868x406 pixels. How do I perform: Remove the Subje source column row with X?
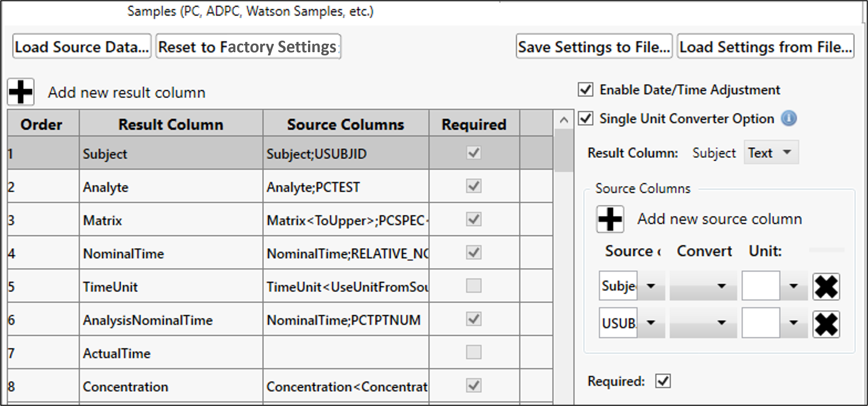826,287
